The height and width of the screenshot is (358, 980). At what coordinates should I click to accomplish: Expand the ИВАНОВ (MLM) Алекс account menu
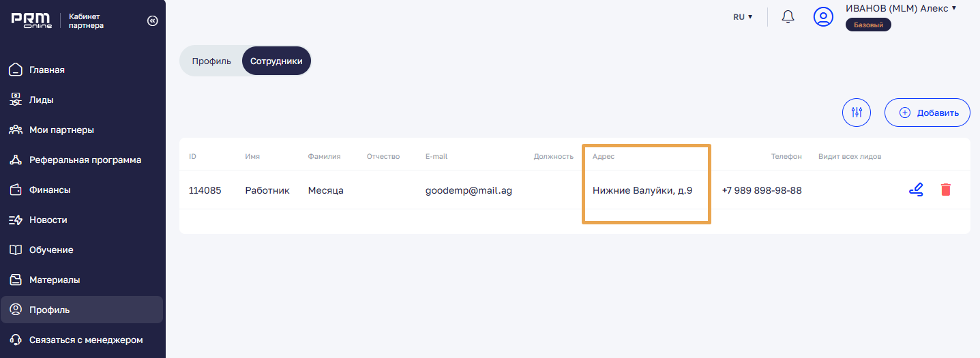[900, 8]
